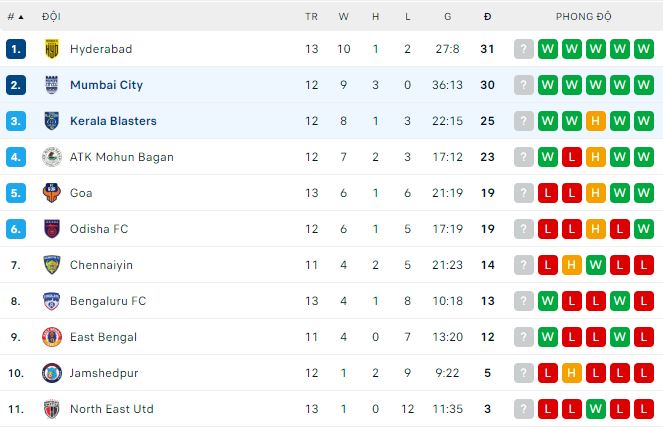
Task: Click Hyderabad's gray question mark form badge
Action: click(x=523, y=49)
